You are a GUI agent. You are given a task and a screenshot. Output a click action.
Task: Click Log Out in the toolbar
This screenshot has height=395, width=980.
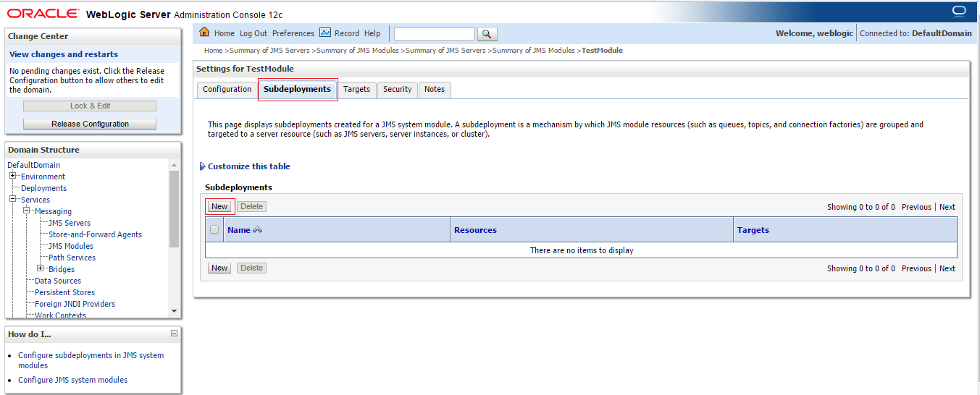pos(254,33)
